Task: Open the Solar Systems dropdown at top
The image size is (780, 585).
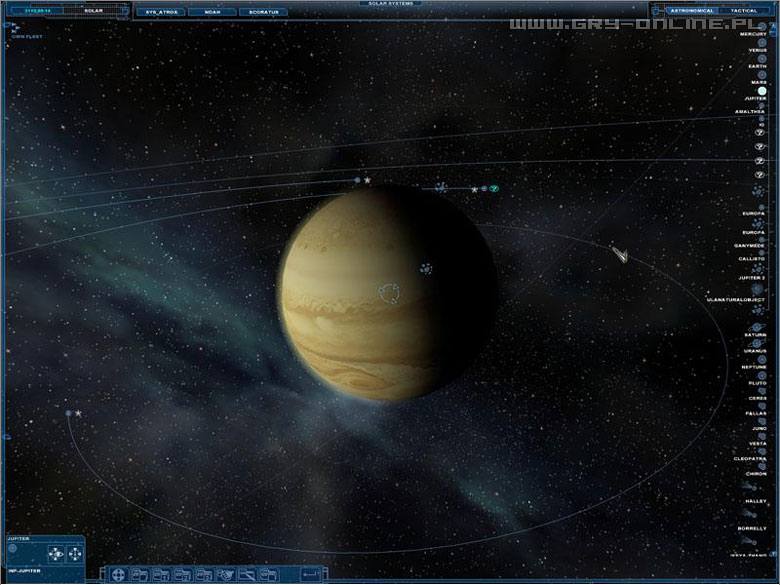Action: pyautogui.click(x=390, y=4)
